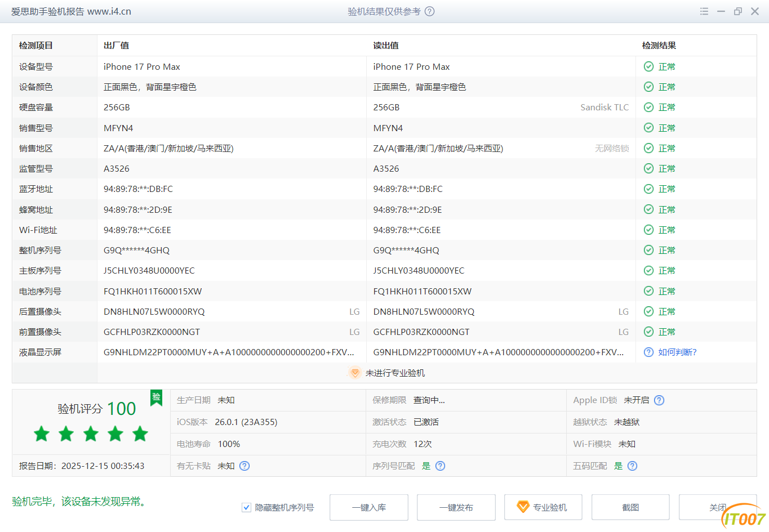Open the list menu icon in title bar
Screen dimensions: 769x532
pyautogui.click(x=704, y=11)
